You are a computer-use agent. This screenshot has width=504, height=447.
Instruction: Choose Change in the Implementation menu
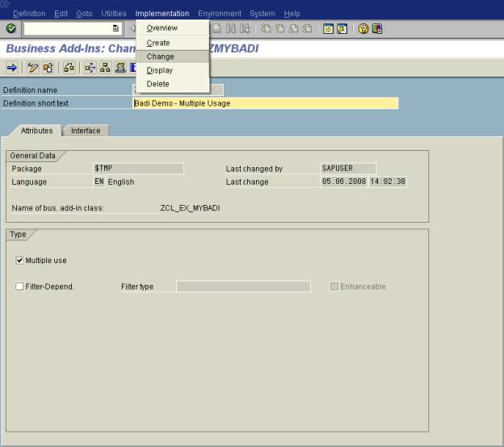173,56
